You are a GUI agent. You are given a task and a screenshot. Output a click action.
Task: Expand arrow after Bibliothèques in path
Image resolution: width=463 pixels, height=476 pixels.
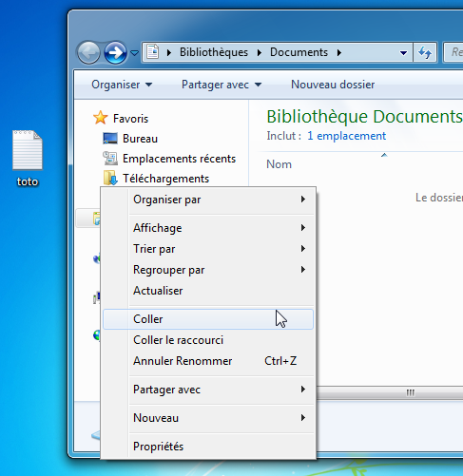[260, 52]
